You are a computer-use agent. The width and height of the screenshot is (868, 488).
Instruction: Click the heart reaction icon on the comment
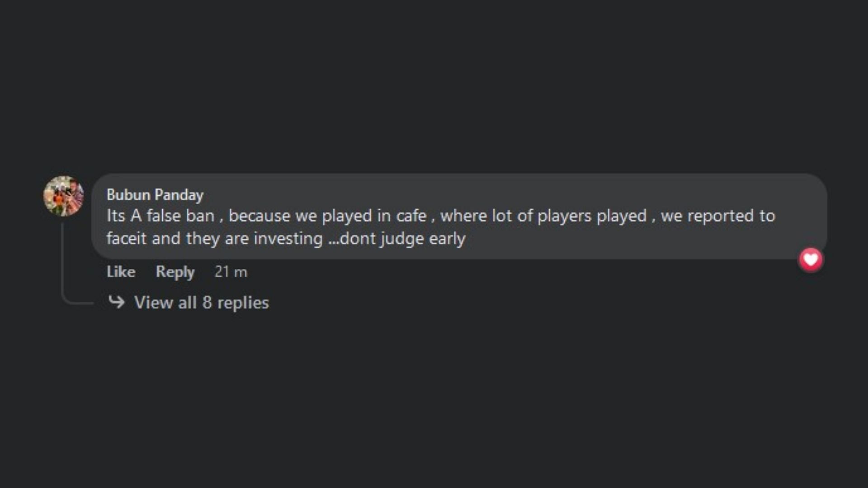coord(811,260)
